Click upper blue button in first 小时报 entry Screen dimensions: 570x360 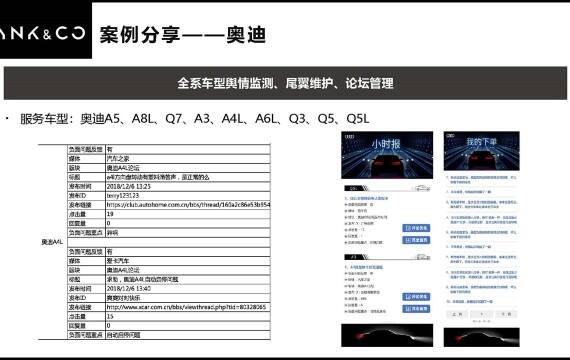[x=416, y=228]
